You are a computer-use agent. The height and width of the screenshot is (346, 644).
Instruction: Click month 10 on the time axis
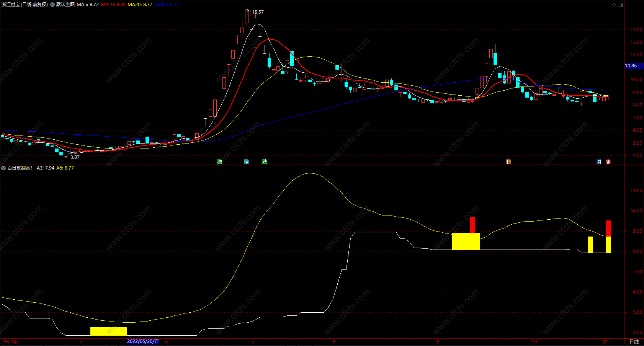tap(534, 342)
